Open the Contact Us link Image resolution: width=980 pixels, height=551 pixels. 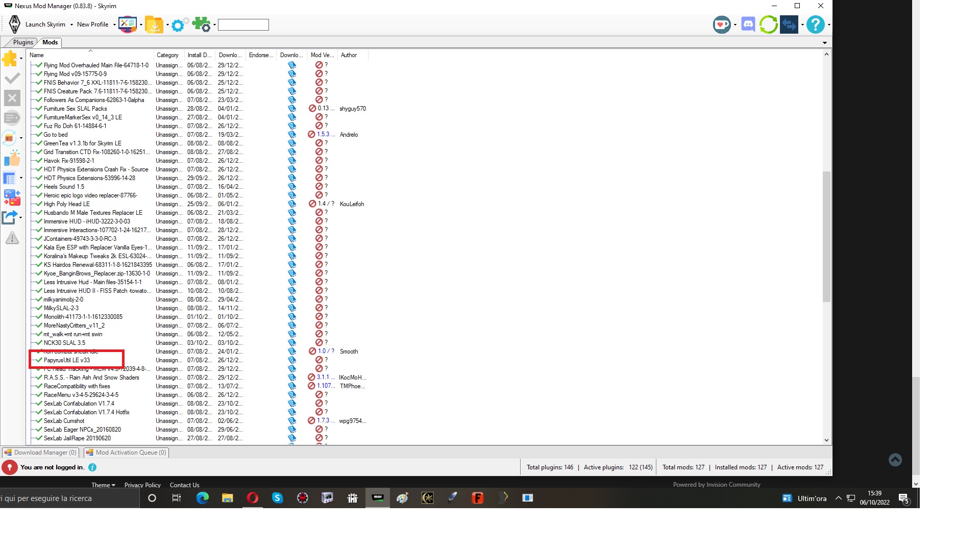pos(184,485)
